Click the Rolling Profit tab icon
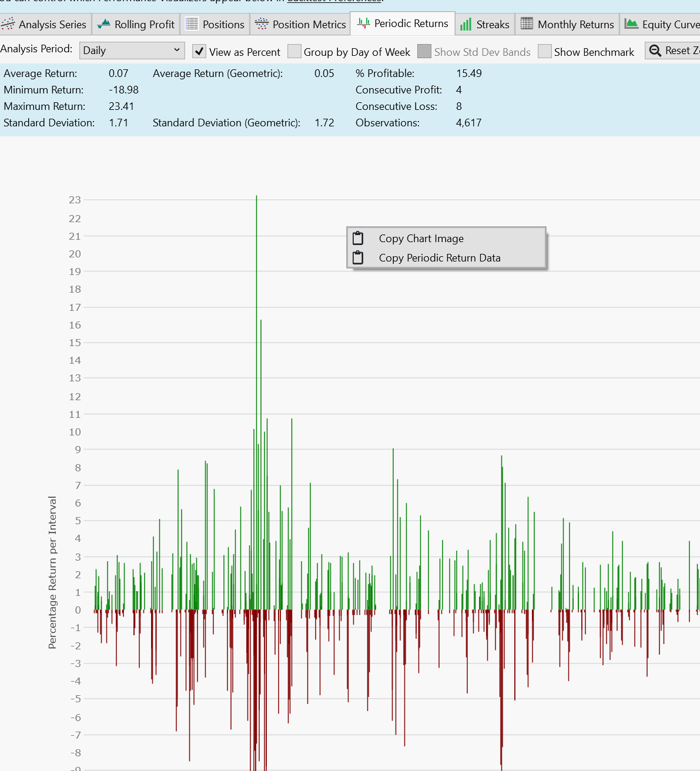Image resolution: width=700 pixels, height=771 pixels. tap(104, 24)
